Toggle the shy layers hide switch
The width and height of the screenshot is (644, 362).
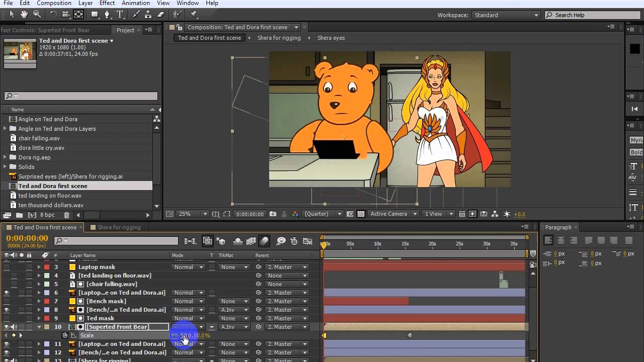pyautogui.click(x=238, y=241)
